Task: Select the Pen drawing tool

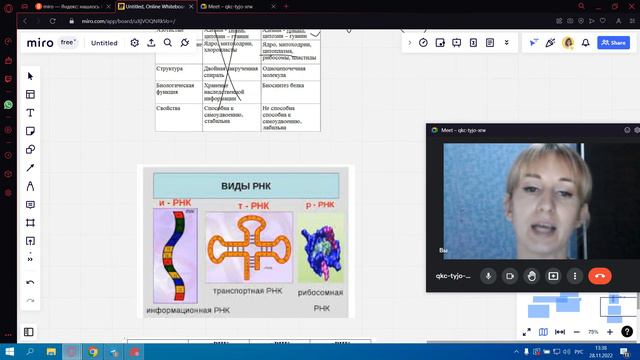Action: point(30,186)
